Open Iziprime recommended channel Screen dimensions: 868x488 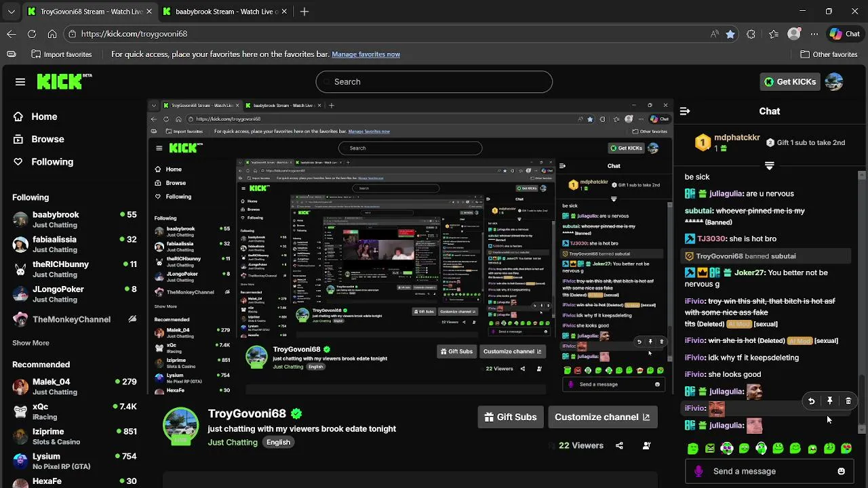[x=75, y=436]
